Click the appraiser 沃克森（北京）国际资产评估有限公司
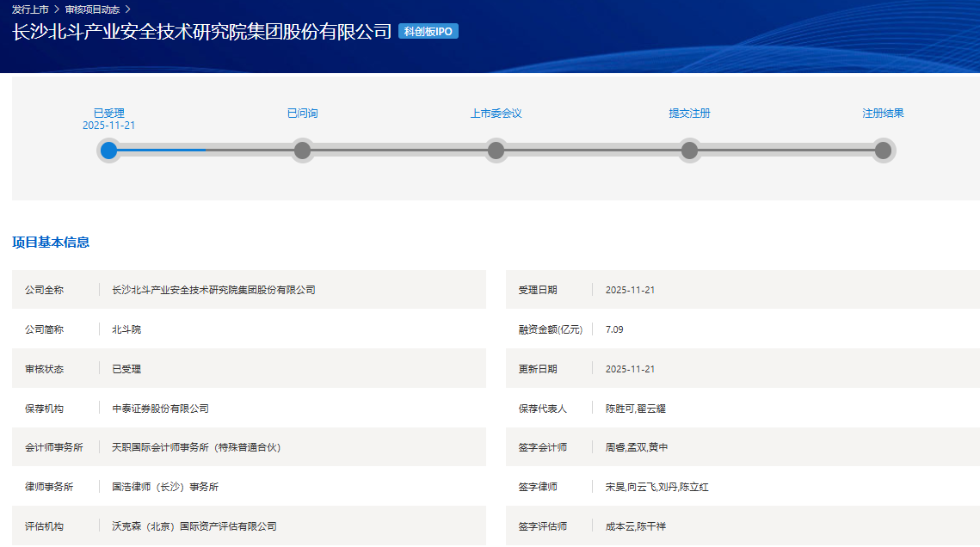 tap(194, 526)
